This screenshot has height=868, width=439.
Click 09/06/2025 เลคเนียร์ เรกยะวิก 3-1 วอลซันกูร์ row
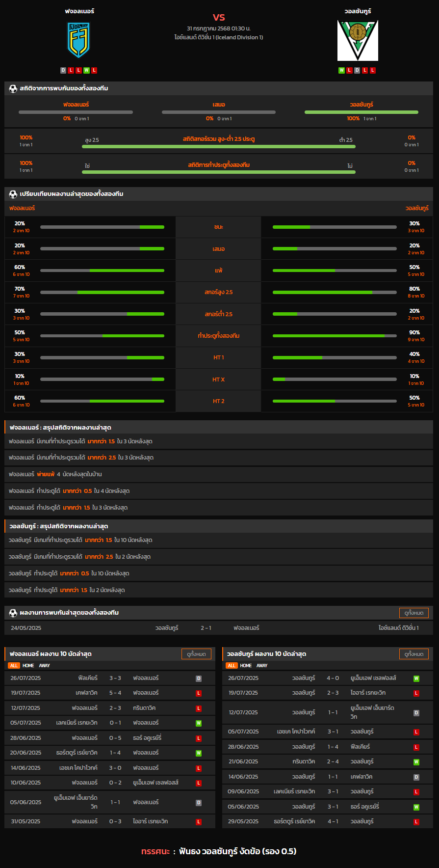[x=328, y=792]
